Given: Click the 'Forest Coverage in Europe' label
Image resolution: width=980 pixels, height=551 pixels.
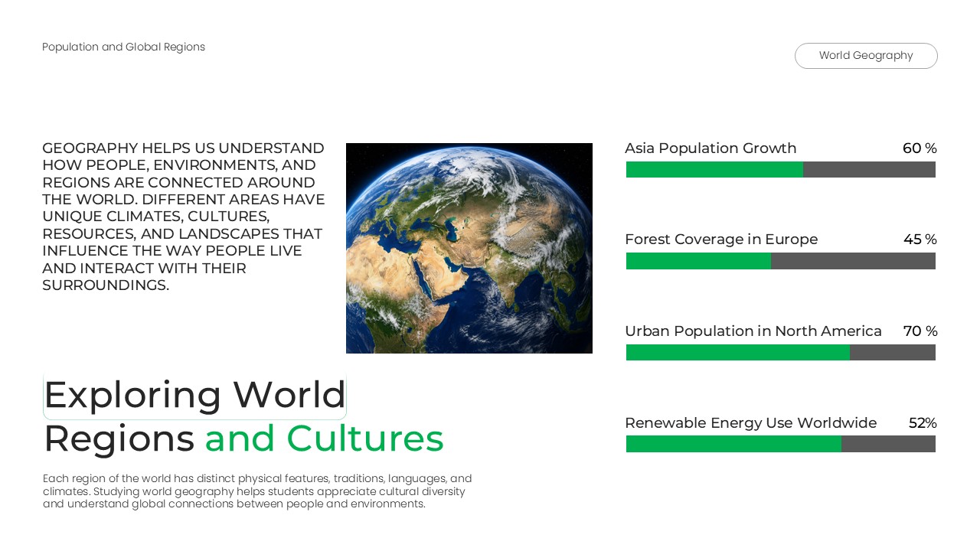Looking at the screenshot, I should coord(721,240).
